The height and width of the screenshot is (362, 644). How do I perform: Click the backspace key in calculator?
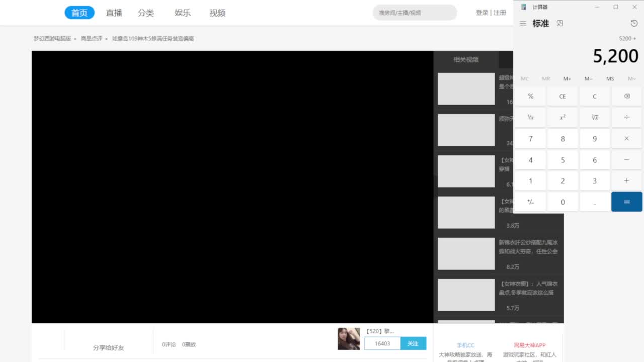click(x=626, y=96)
